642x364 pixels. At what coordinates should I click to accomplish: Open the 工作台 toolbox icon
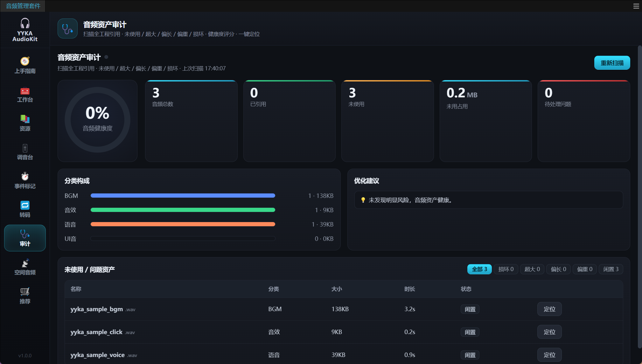[25, 91]
